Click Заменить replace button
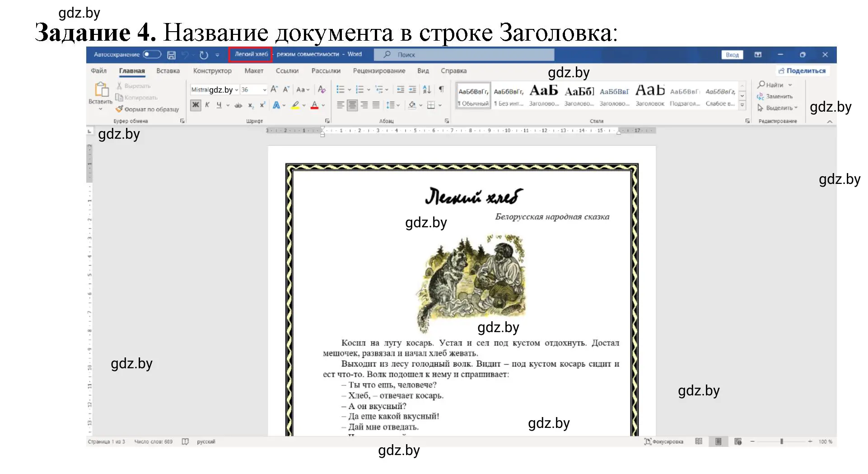The width and height of the screenshot is (868, 474). 775,96
